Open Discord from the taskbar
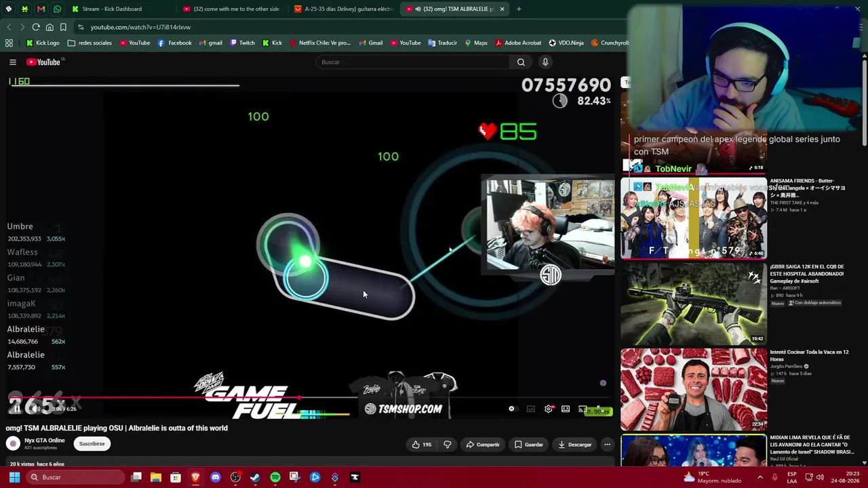The image size is (868, 488). click(x=216, y=477)
